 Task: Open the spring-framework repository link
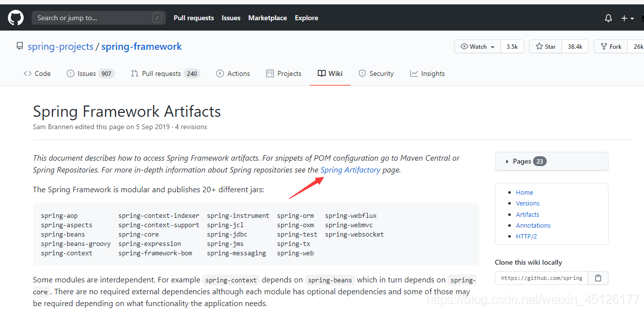point(142,46)
